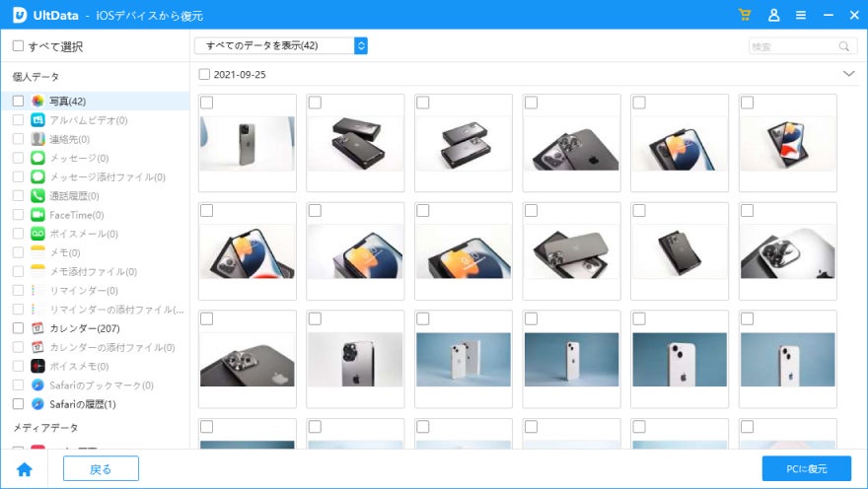The height and width of the screenshot is (489, 868).
Task: Open the すべてのデータを表示(42) dropdown
Action: (281, 45)
